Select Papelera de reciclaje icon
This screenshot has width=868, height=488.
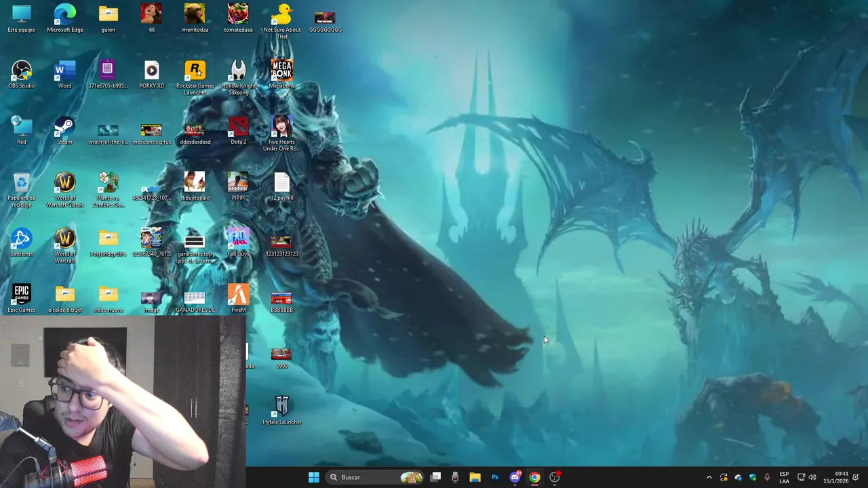22,190
